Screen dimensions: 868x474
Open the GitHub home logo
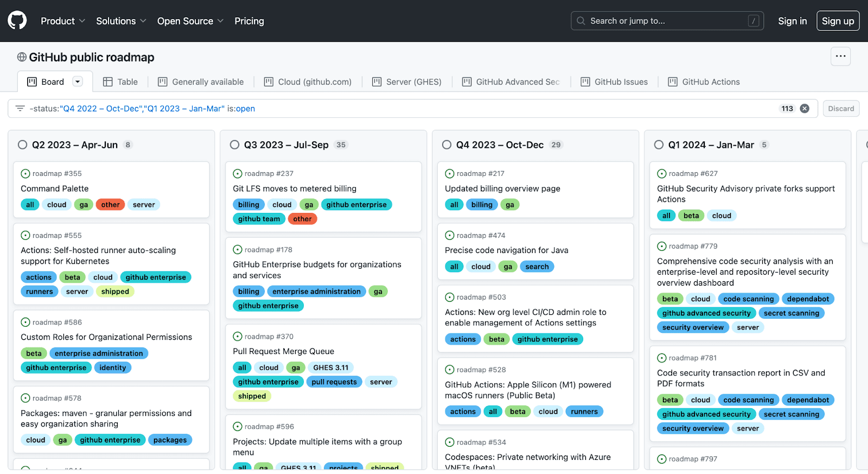click(x=17, y=21)
